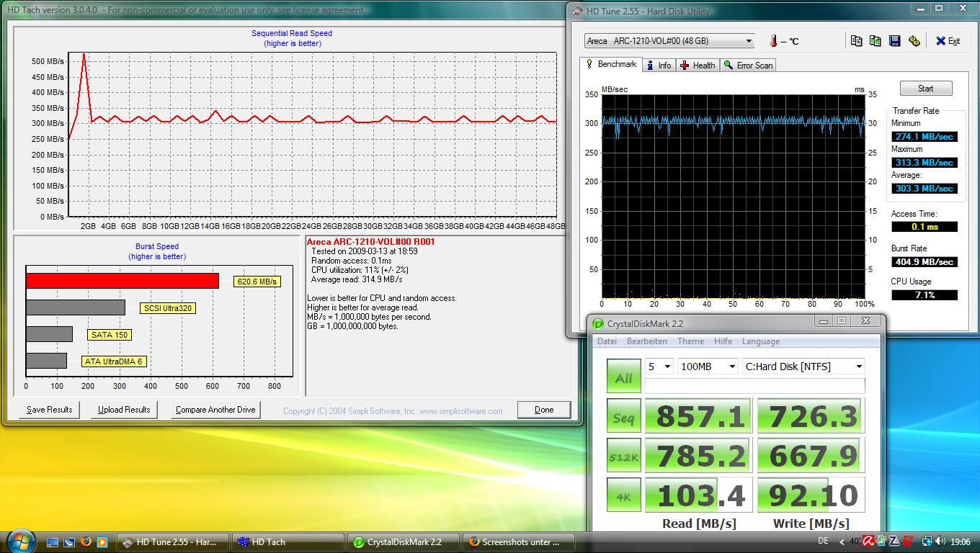Click the ATA UltraDMA 6 comparison label
This screenshot has width=980, height=553.
coord(114,361)
